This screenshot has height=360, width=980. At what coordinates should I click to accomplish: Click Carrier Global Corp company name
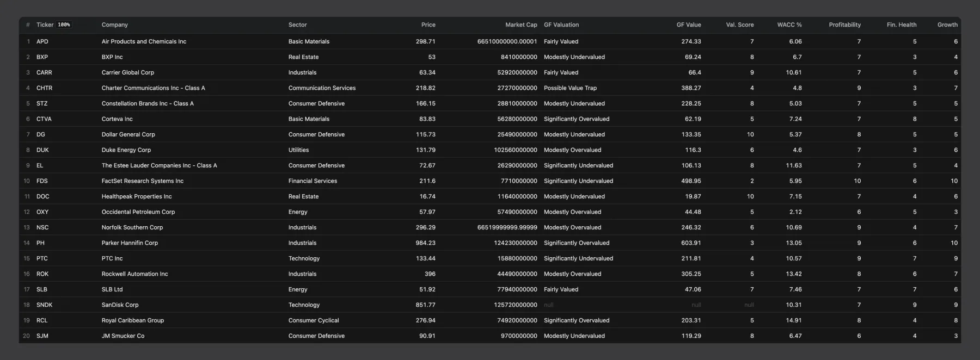(128, 72)
